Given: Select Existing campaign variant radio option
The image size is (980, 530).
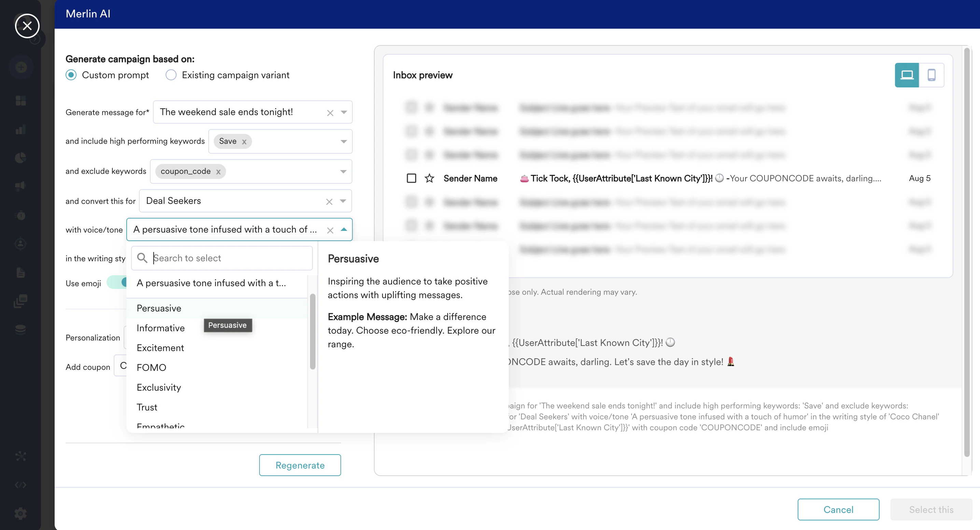Looking at the screenshot, I should click(x=171, y=75).
